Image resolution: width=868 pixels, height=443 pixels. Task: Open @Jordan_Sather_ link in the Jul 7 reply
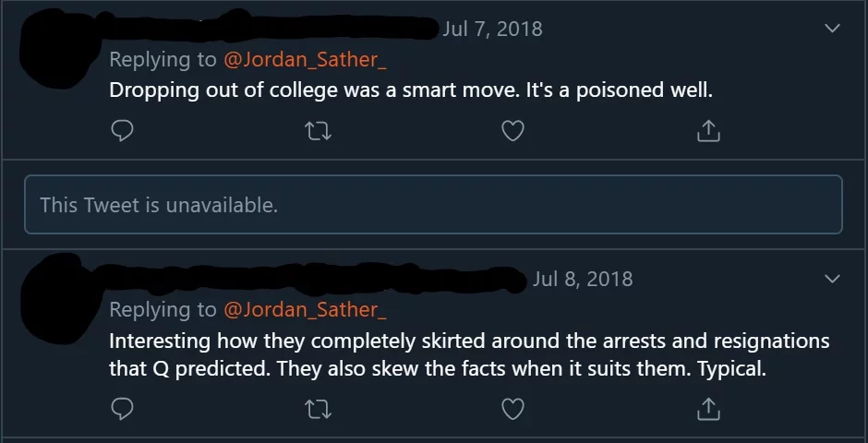[305, 60]
